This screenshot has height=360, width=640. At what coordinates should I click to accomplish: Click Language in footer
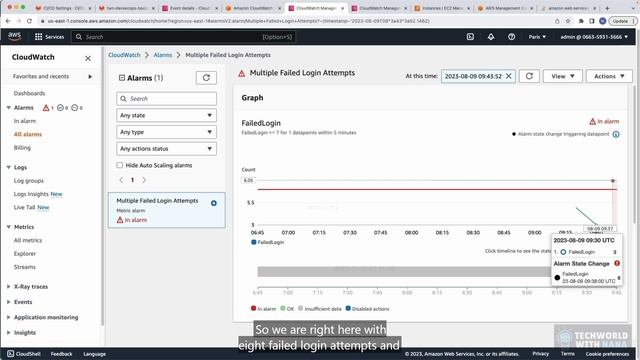(x=94, y=354)
